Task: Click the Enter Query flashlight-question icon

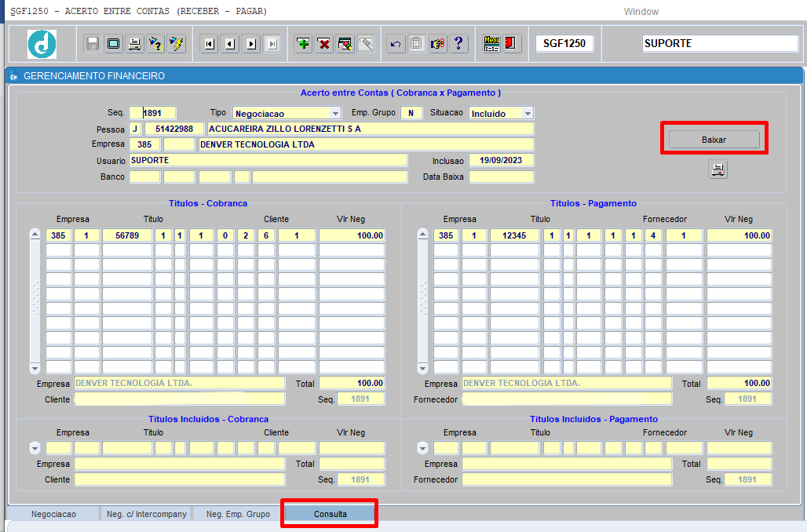Action: point(155,44)
